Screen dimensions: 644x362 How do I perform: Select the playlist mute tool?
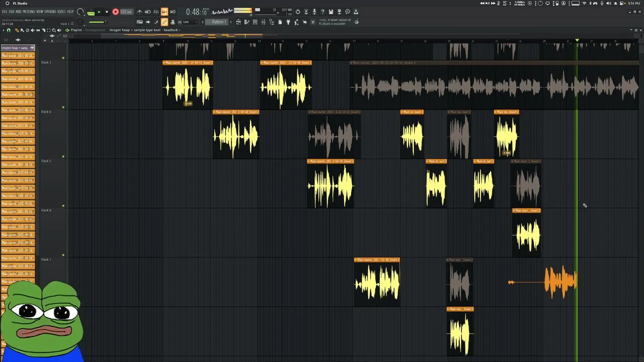click(33, 30)
